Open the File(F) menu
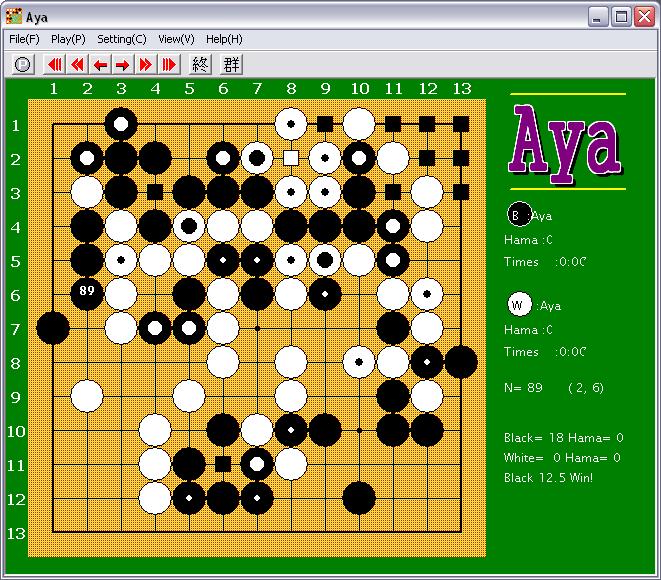Screen dimensions: 661x580 (x=24, y=39)
